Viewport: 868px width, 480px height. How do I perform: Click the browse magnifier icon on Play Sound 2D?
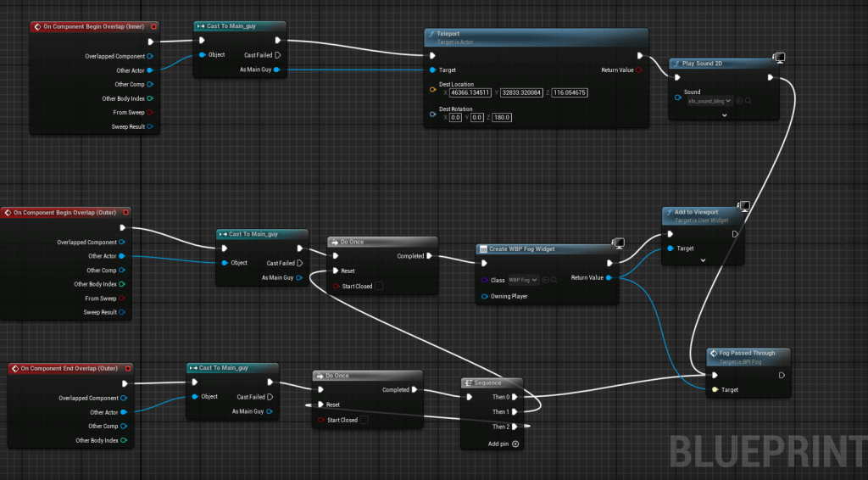point(748,101)
